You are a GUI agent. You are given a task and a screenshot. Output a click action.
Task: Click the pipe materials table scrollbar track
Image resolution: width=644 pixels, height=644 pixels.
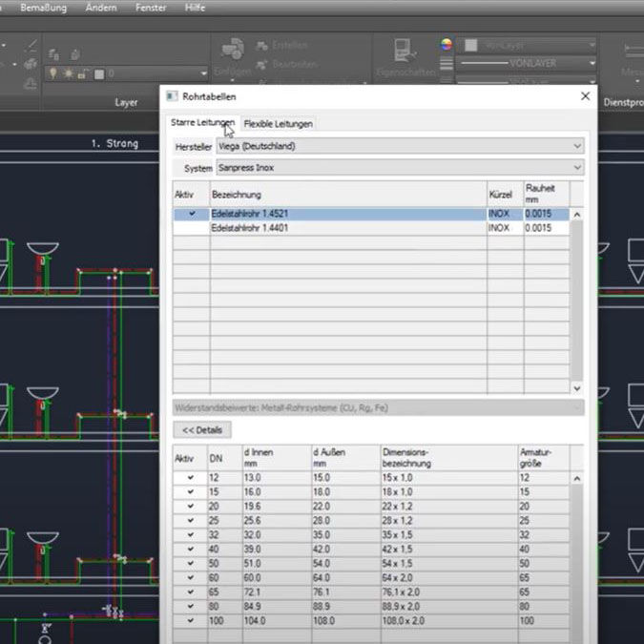coord(576,301)
